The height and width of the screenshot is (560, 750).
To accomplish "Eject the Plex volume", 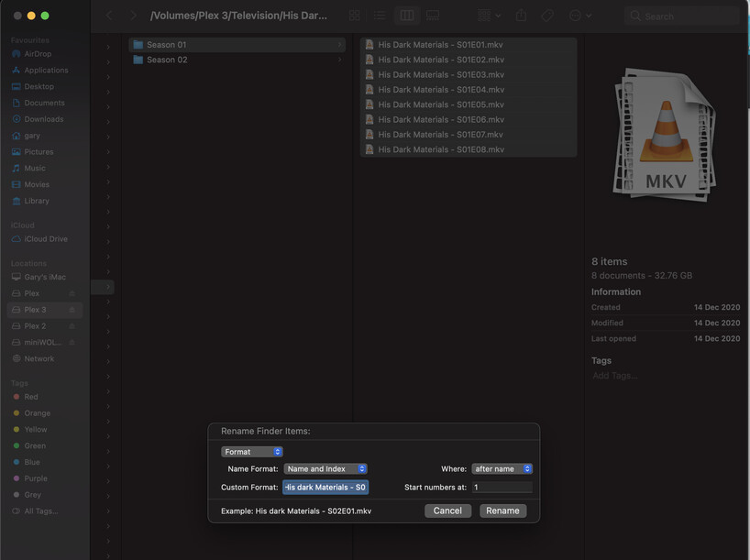I will (72, 293).
